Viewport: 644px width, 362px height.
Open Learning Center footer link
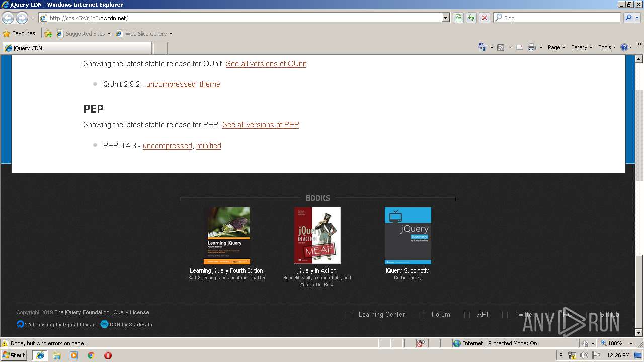click(x=381, y=315)
